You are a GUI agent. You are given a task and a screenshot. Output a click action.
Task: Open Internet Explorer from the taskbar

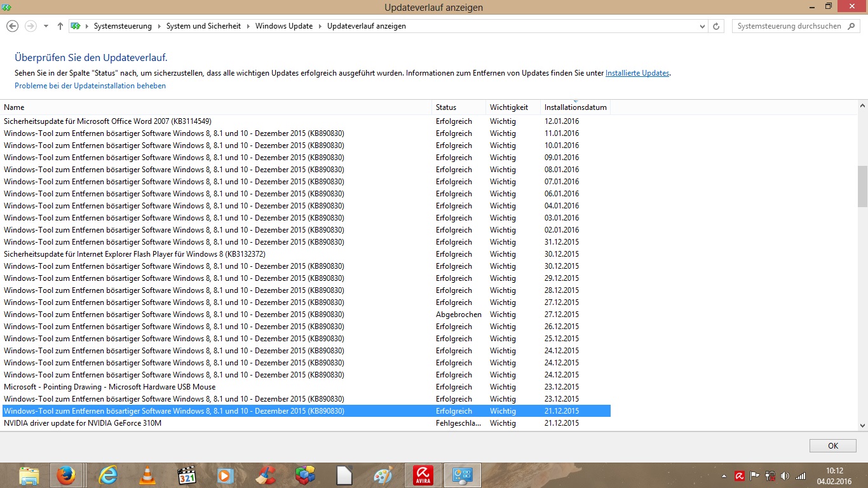pyautogui.click(x=108, y=475)
